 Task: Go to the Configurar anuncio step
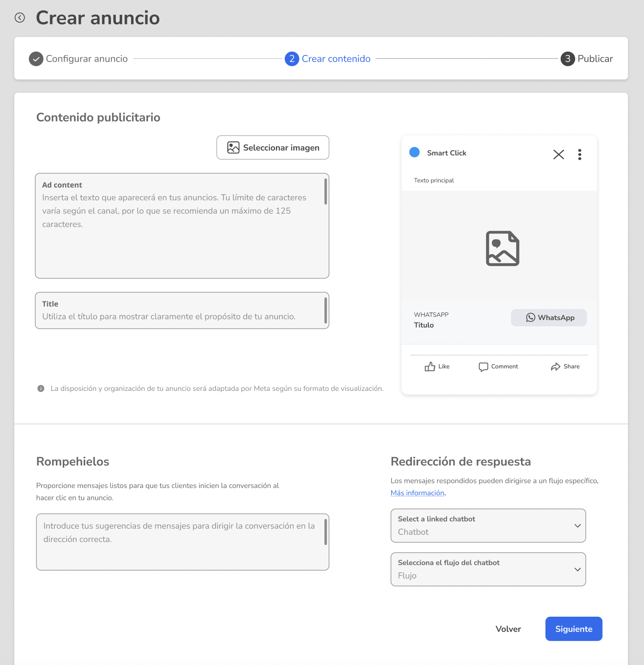point(78,59)
